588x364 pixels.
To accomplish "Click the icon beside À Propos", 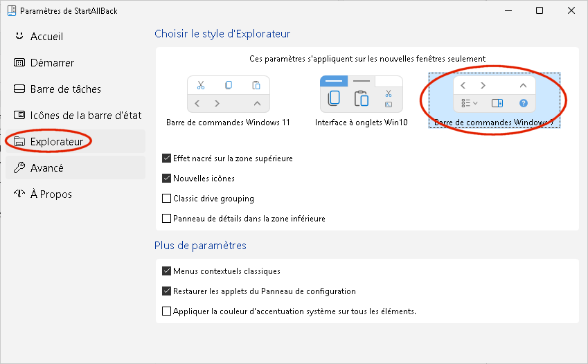I will 19,194.
